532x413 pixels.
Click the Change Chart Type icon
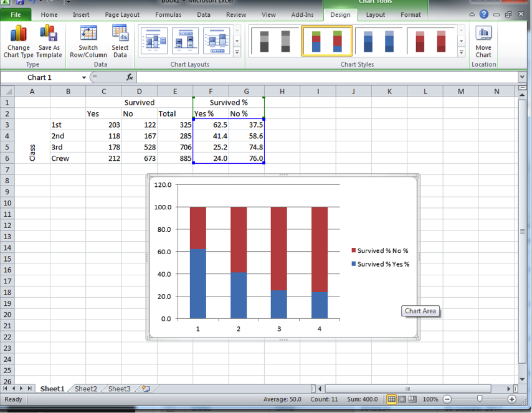coord(18,42)
